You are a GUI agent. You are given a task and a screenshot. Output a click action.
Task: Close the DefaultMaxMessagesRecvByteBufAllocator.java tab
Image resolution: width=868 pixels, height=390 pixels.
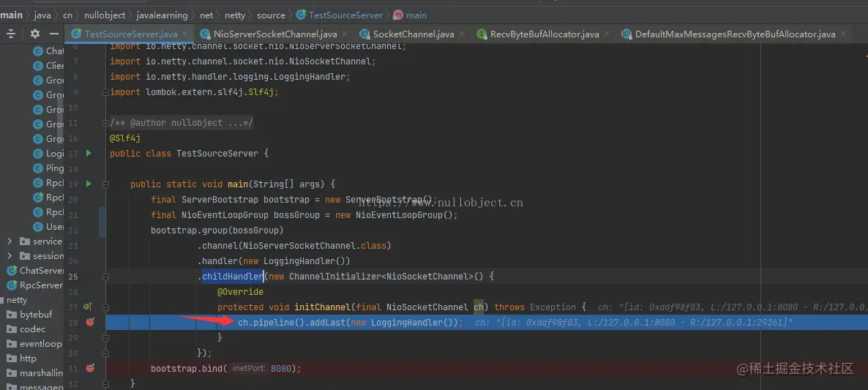(843, 34)
